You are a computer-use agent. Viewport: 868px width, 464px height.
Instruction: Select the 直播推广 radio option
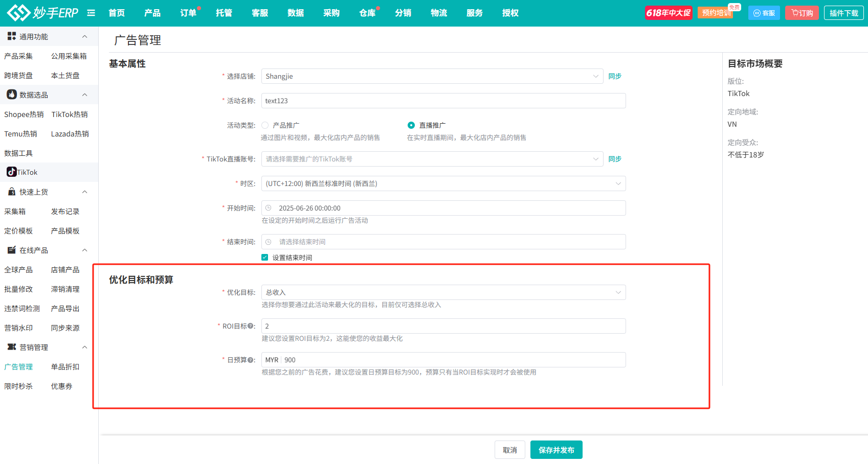tap(411, 125)
